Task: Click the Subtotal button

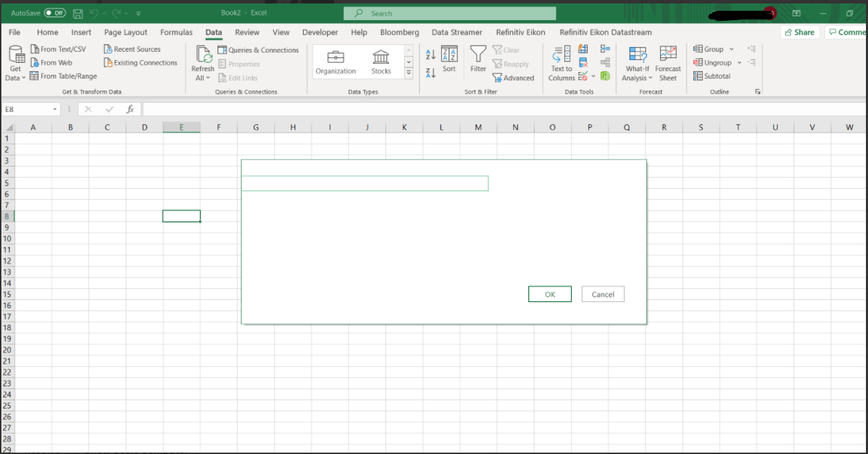Action: pyautogui.click(x=712, y=76)
